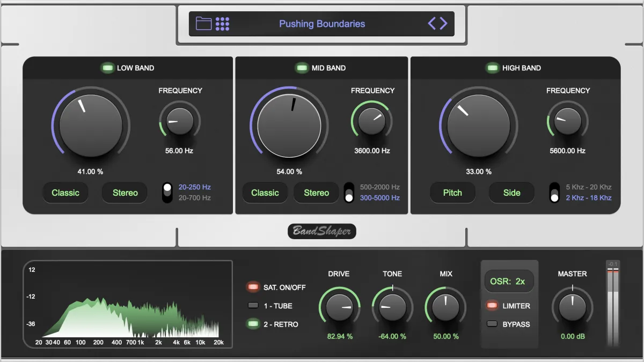Click the 33.00 % High Band value
The width and height of the screenshot is (644, 362).
point(479,172)
